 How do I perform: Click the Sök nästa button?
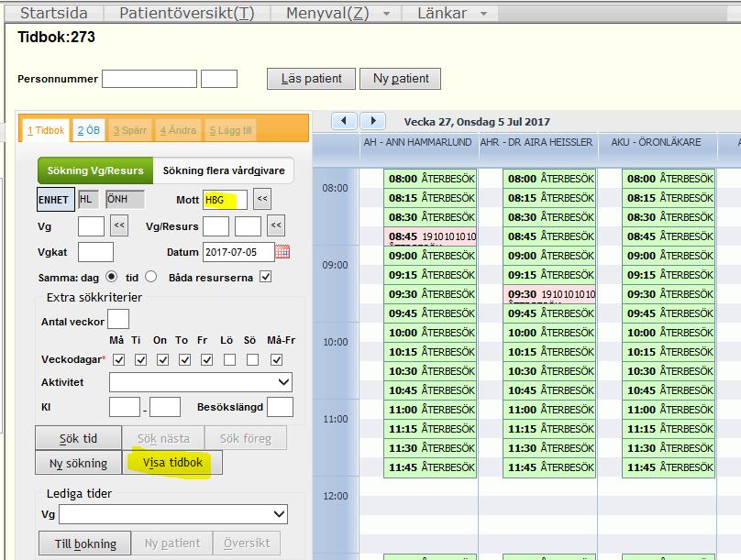(163, 438)
